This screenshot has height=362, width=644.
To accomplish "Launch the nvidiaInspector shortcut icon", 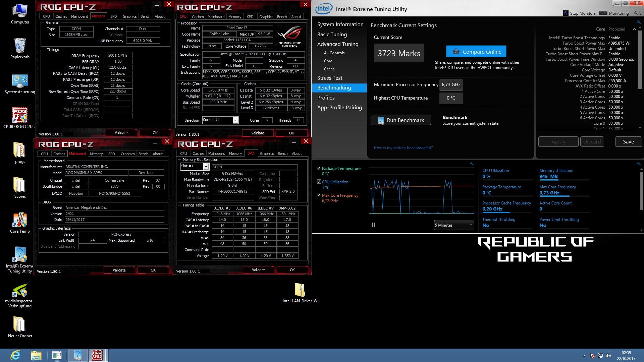I will [x=20, y=296].
